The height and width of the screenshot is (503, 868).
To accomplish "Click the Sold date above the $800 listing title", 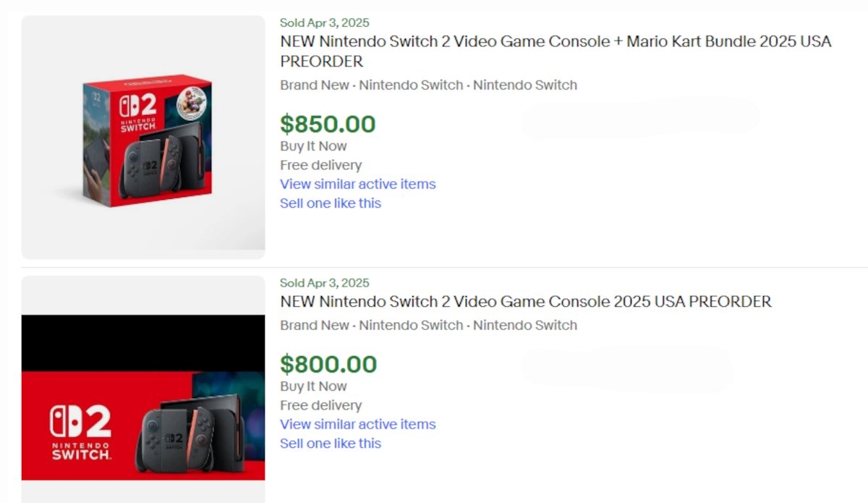I will [324, 283].
